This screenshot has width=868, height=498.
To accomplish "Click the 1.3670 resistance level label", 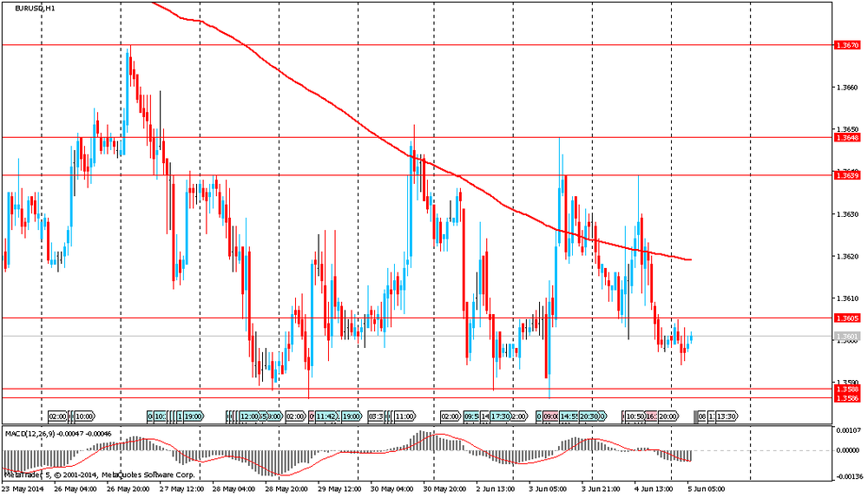I will [846, 44].
